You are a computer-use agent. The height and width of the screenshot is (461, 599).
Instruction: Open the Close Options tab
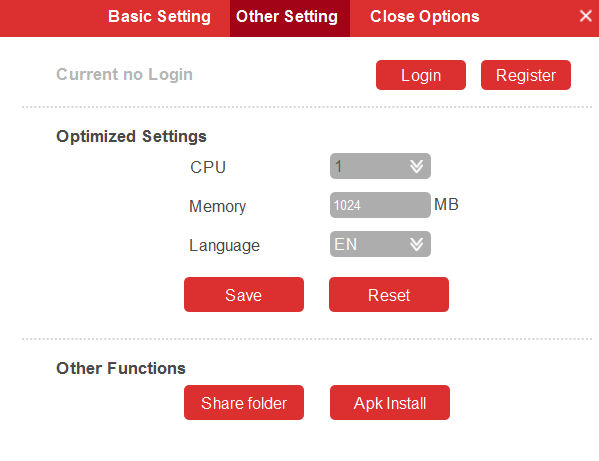point(424,17)
